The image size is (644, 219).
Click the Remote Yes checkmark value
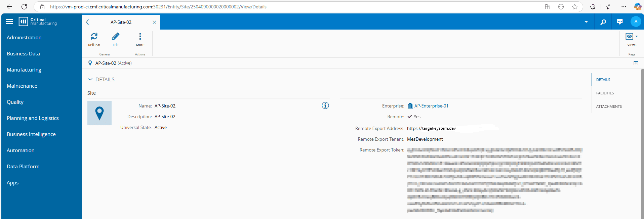click(x=414, y=117)
